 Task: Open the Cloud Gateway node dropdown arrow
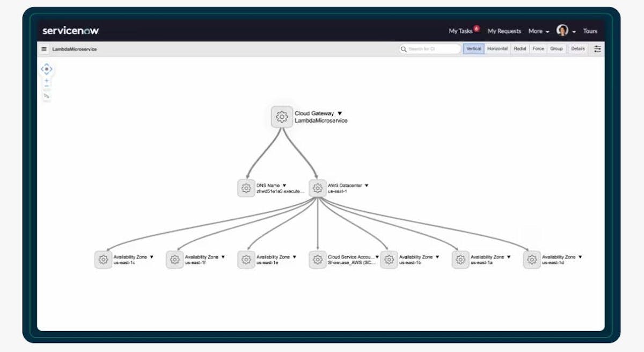(340, 113)
